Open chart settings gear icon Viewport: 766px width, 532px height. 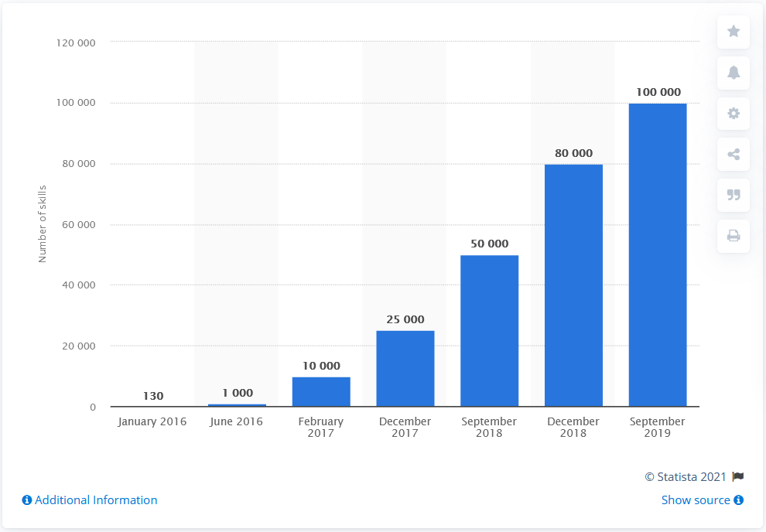(734, 114)
